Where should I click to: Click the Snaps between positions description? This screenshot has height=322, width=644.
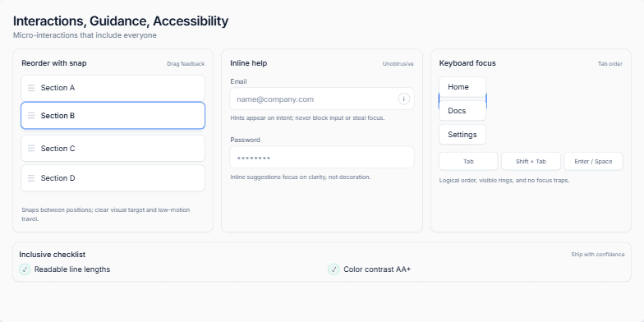(x=105, y=214)
